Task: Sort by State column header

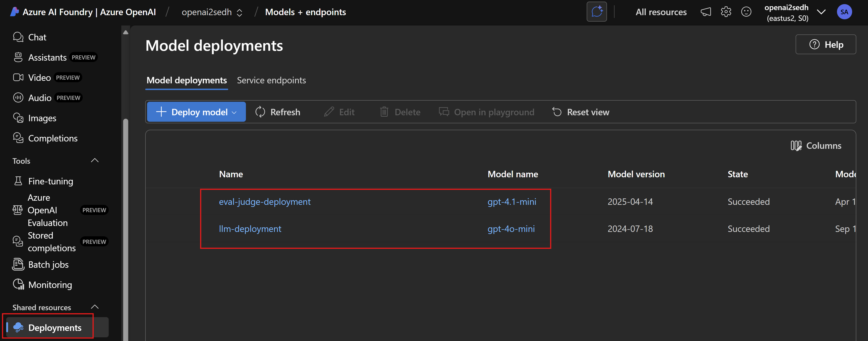Action: [738, 174]
